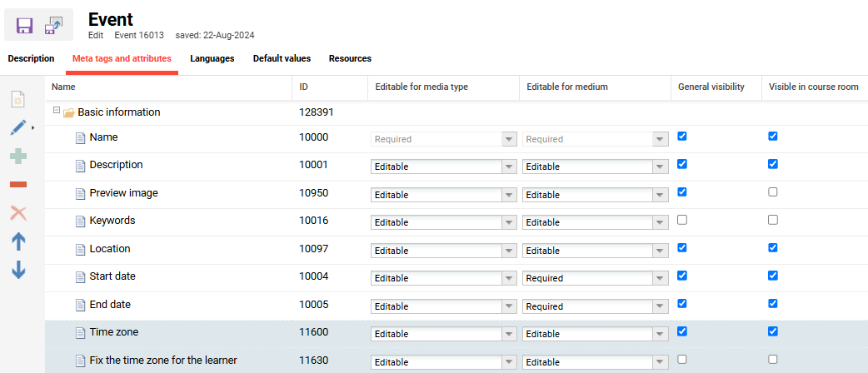Open the Default values tab
This screenshot has width=868, height=373.
pos(282,59)
